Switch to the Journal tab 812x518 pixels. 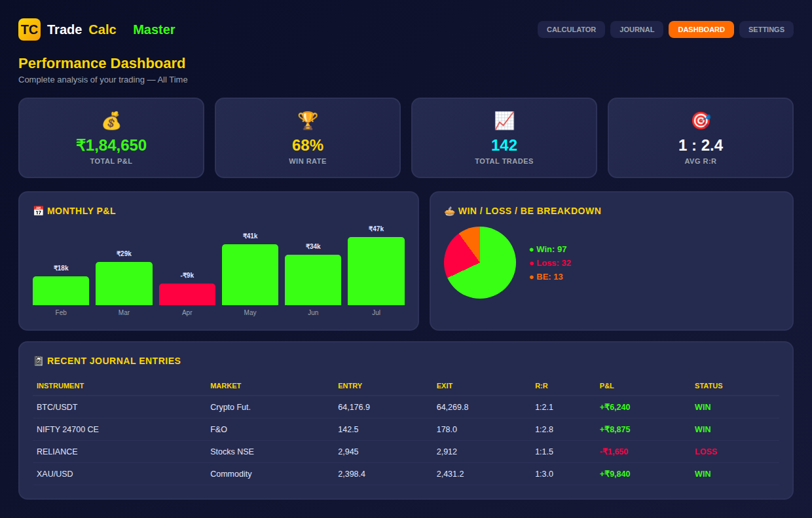637,29
